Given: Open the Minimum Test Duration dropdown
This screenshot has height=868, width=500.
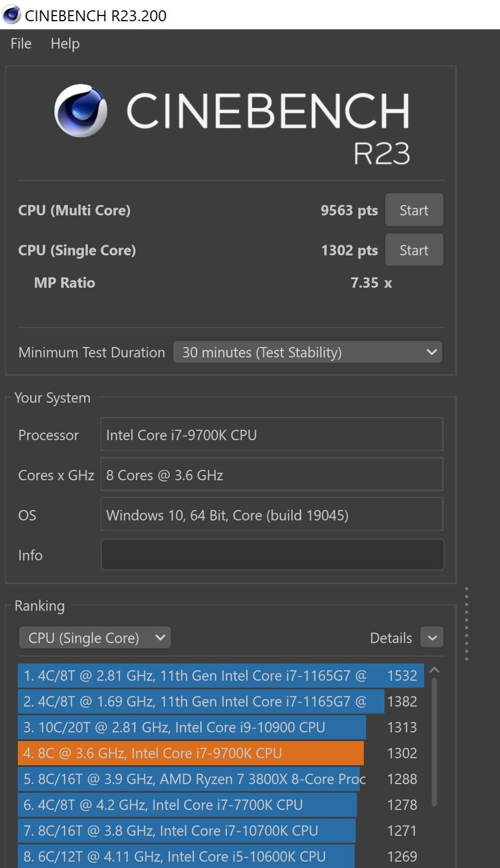Looking at the screenshot, I should coord(307,352).
